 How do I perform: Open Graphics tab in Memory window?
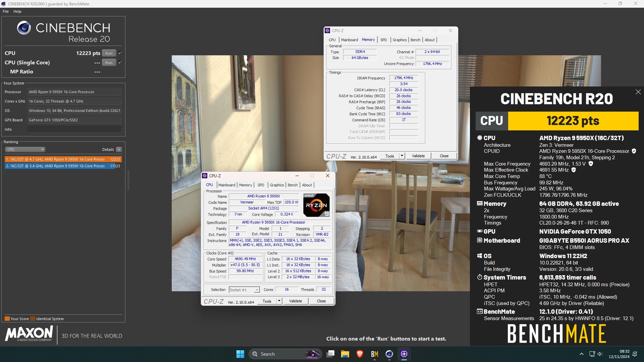tap(399, 40)
